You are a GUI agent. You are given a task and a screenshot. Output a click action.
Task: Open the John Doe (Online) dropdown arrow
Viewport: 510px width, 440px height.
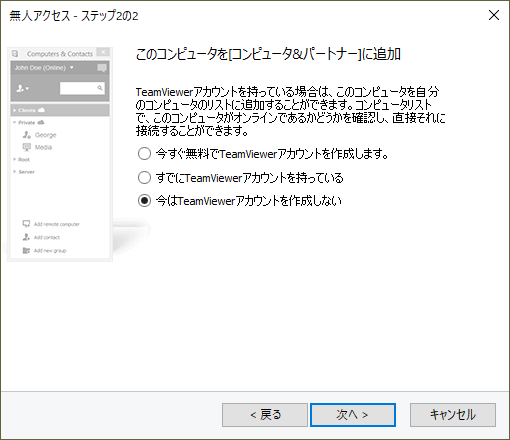72,68
